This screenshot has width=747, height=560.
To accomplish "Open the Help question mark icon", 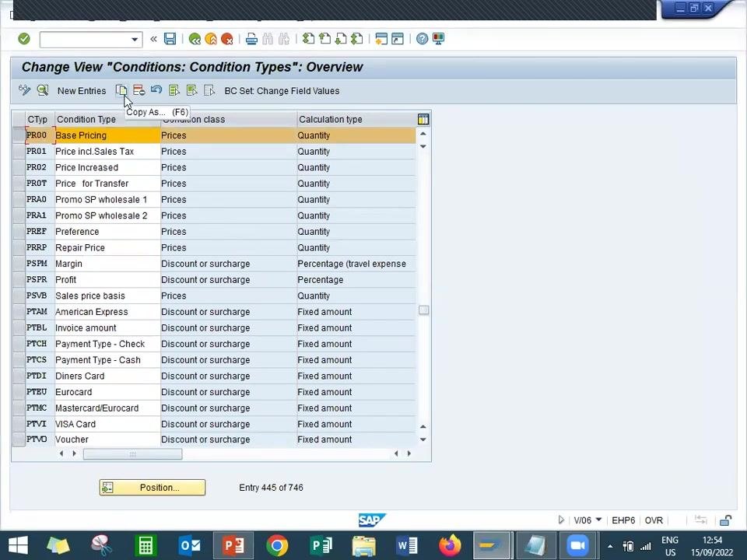I will click(x=422, y=39).
